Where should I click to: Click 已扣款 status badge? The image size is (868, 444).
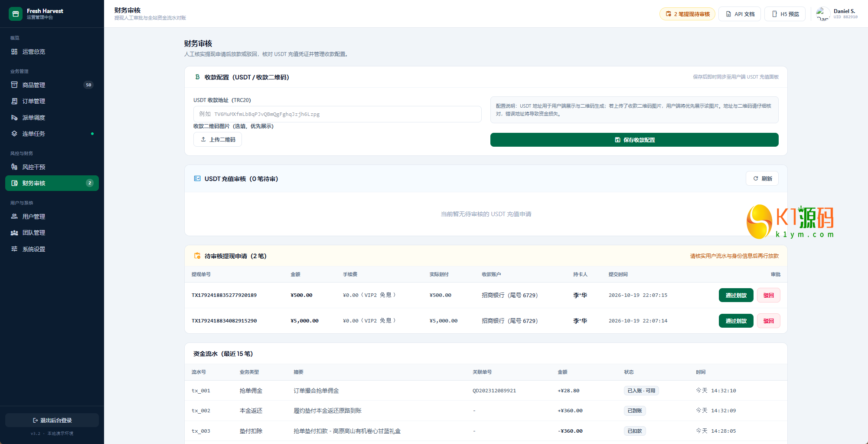click(635, 431)
